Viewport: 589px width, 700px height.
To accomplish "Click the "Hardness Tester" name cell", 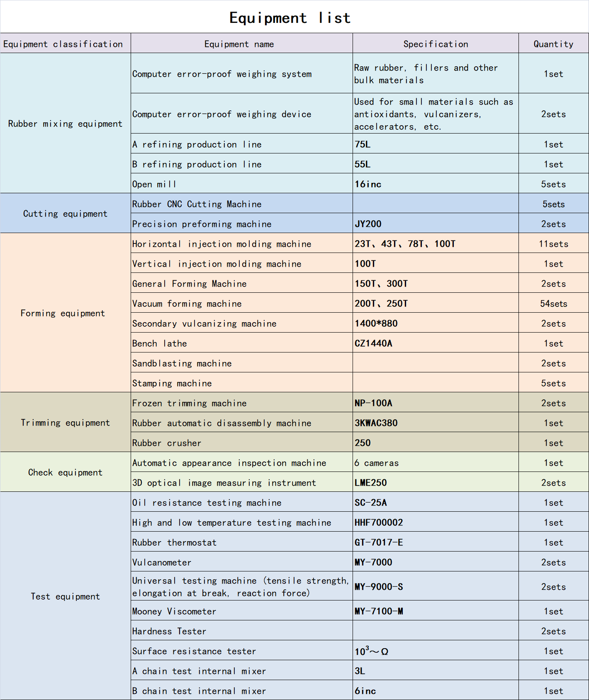I will [x=169, y=631].
